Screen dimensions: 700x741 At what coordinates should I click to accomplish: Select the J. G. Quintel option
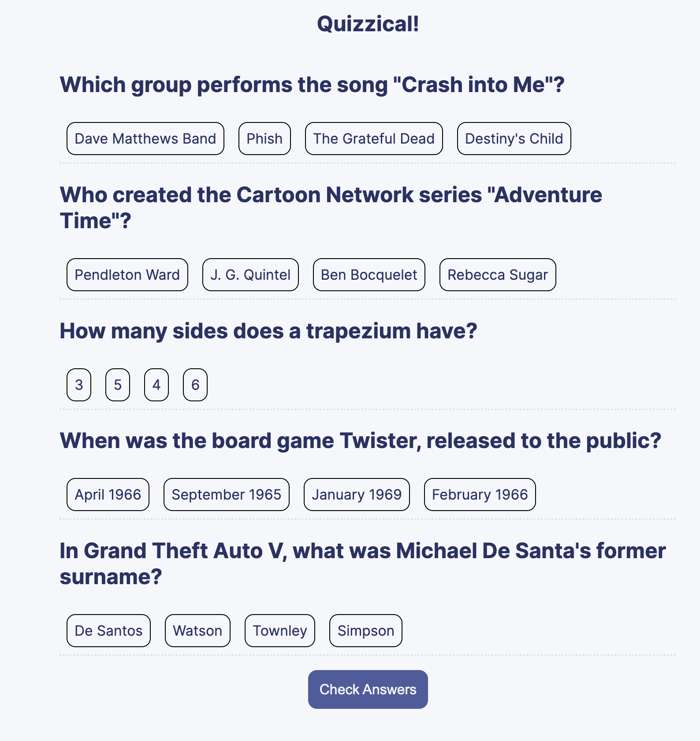tap(250, 275)
